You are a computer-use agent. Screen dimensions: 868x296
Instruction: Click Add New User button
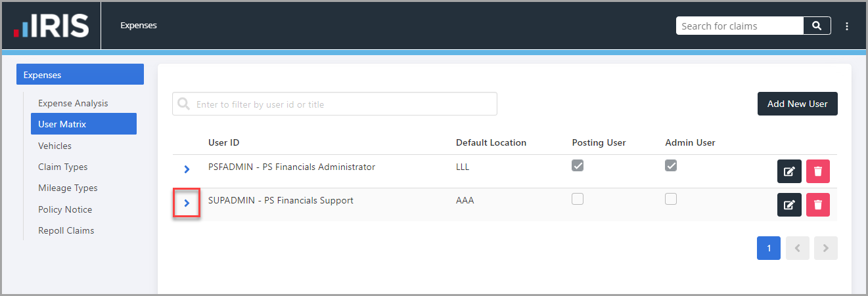click(798, 104)
